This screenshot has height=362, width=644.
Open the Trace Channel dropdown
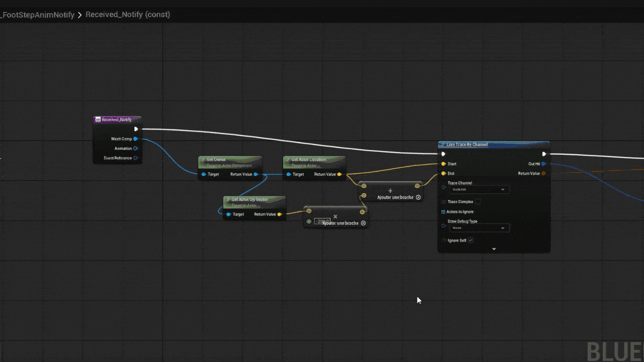click(x=479, y=190)
